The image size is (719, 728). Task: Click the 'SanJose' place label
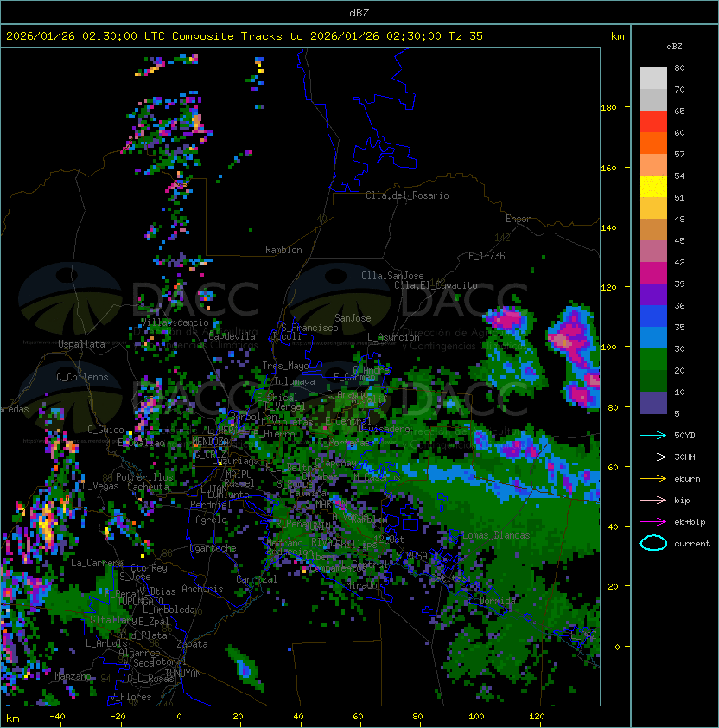(x=353, y=318)
